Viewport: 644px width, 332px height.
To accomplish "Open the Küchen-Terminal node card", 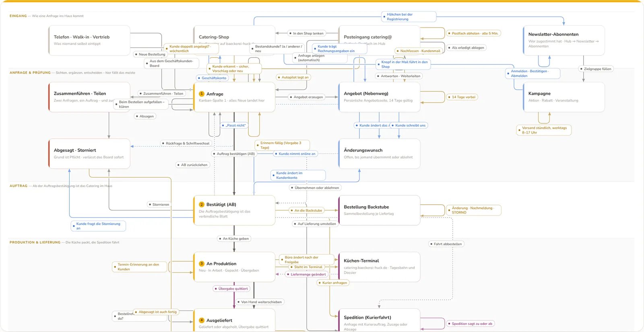I will point(379,267).
